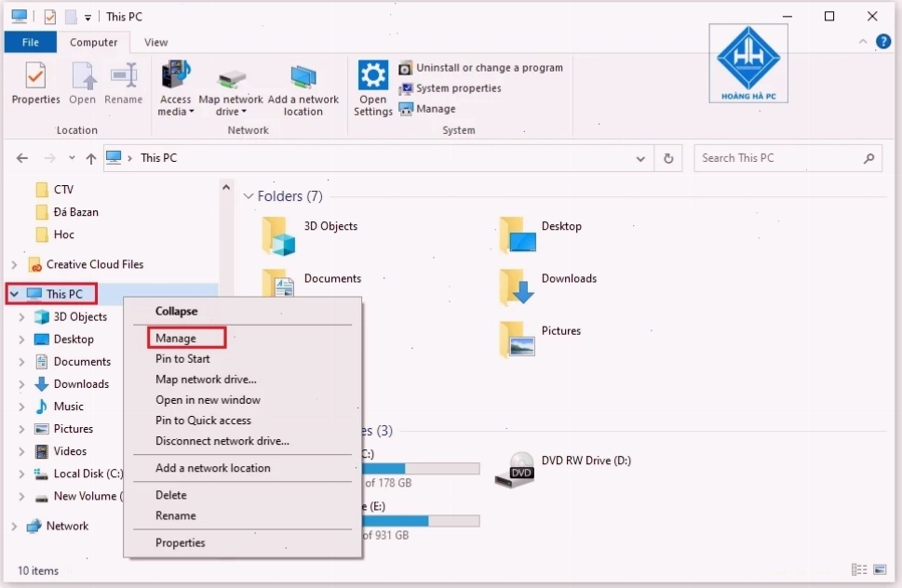The width and height of the screenshot is (902, 588).
Task: Click Add a network location in ribbon
Action: tap(303, 90)
